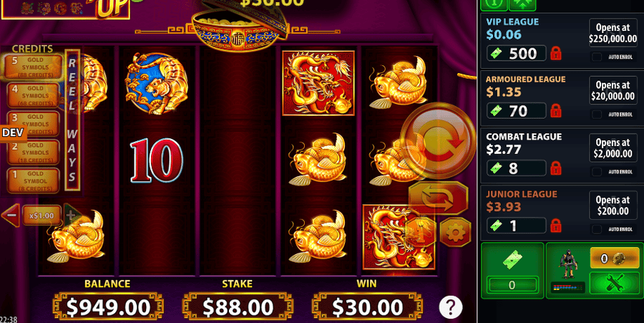Click the gold coin counter showing 0
The width and height of the screenshot is (644, 323).
pos(615,258)
